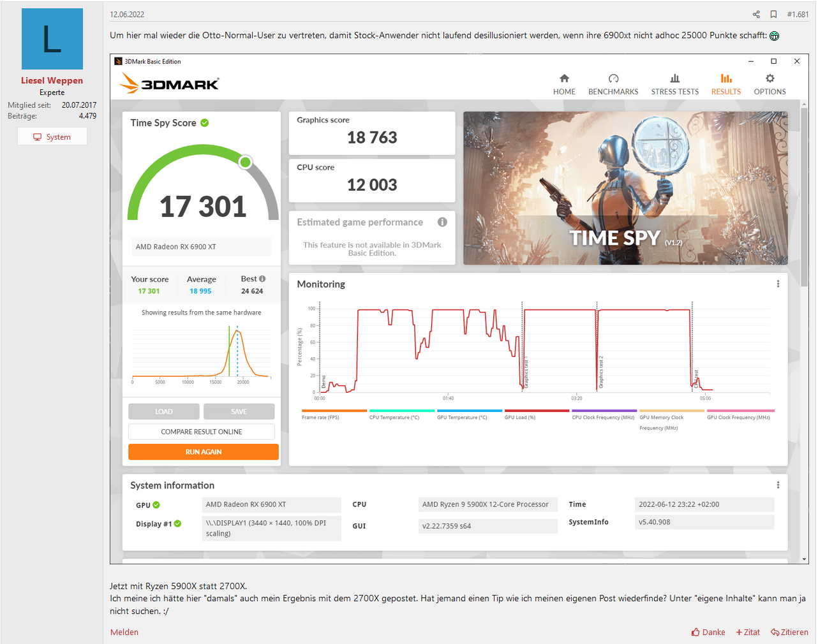Open post number #1.681 link
Viewport: 818px width, 644px height.
click(798, 14)
